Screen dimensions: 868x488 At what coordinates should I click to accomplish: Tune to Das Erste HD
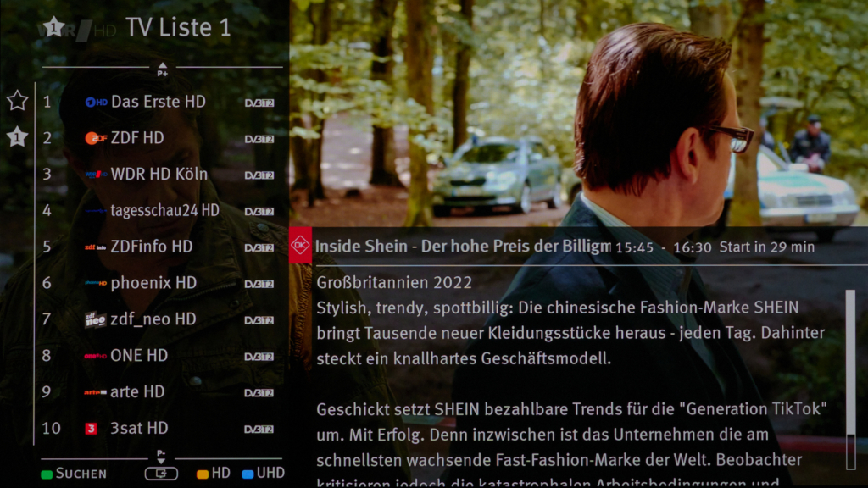tap(159, 102)
